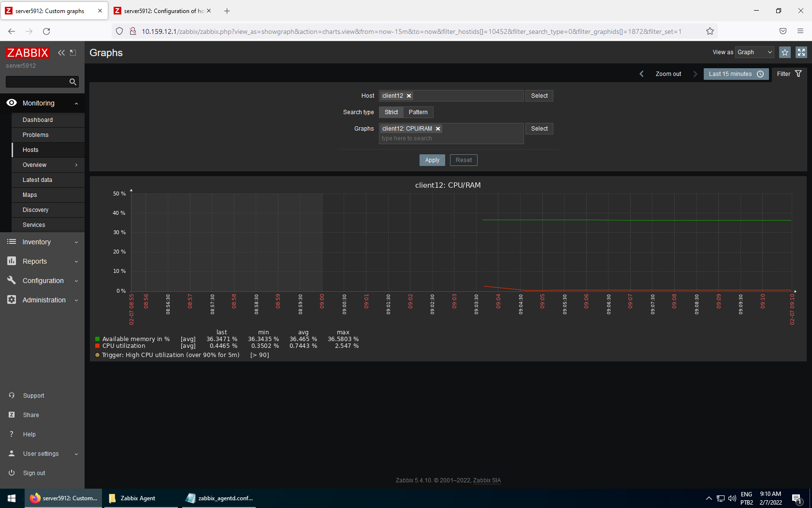The height and width of the screenshot is (508, 812).
Task: Click the Configuration wrench icon
Action: [12, 281]
